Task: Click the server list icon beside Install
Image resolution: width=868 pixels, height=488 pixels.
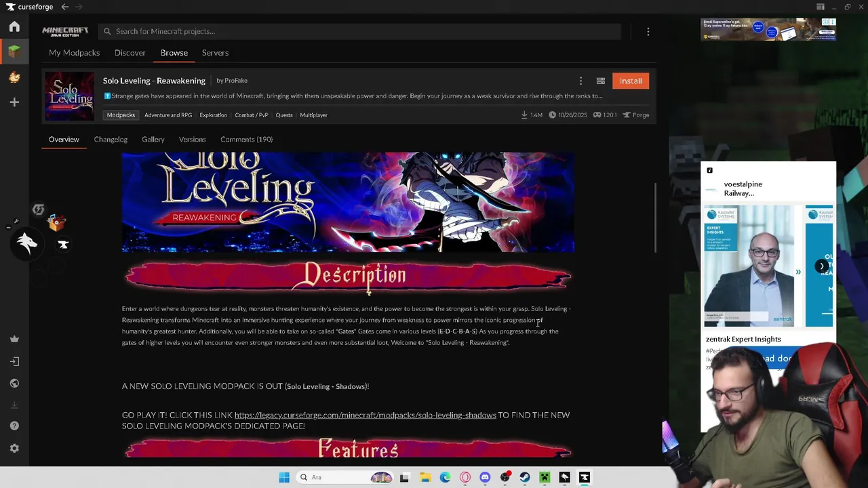Action: [x=600, y=81]
